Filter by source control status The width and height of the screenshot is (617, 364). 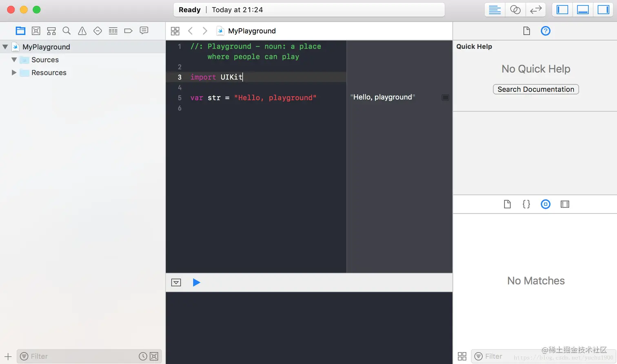pos(154,356)
